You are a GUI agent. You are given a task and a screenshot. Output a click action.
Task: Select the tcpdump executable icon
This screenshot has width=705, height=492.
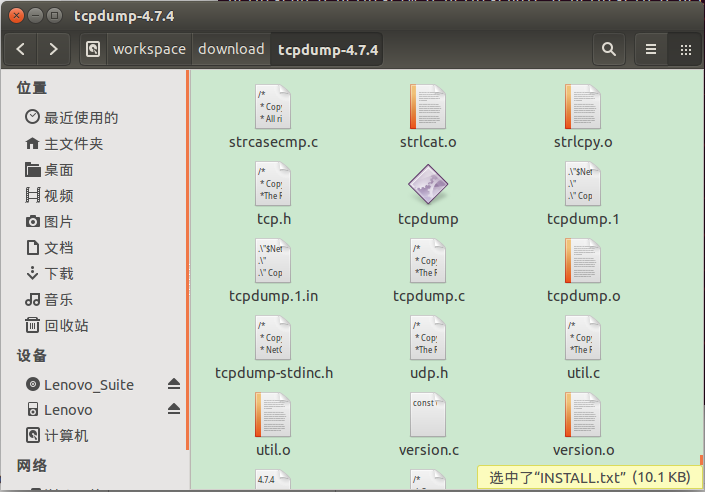[428, 184]
